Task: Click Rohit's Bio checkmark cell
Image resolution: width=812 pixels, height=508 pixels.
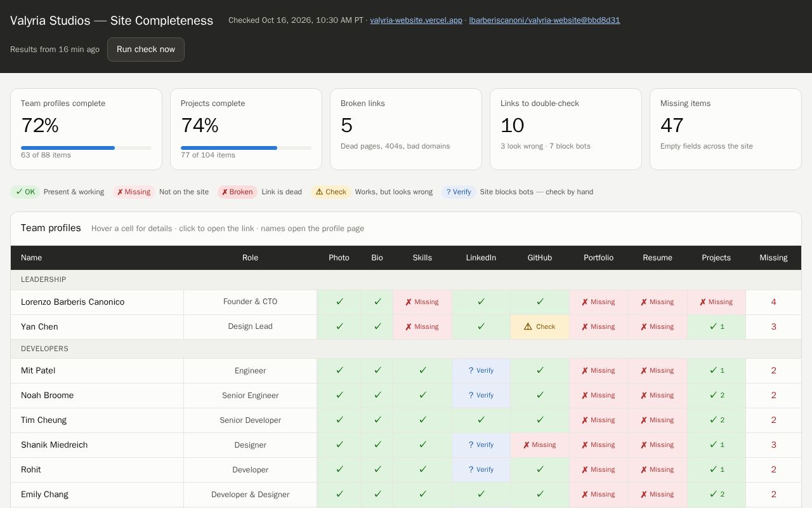Action: click(377, 470)
